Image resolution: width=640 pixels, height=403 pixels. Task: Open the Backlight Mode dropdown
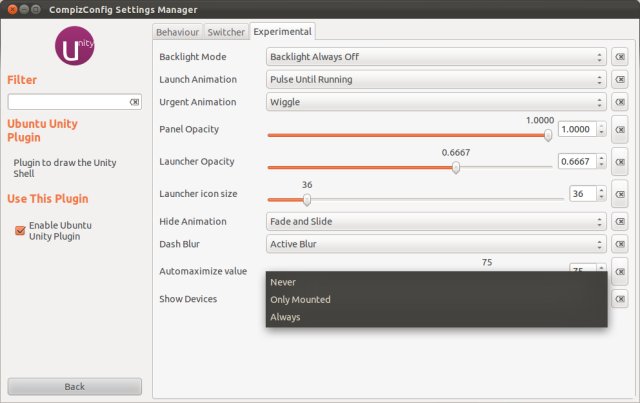[x=436, y=57]
